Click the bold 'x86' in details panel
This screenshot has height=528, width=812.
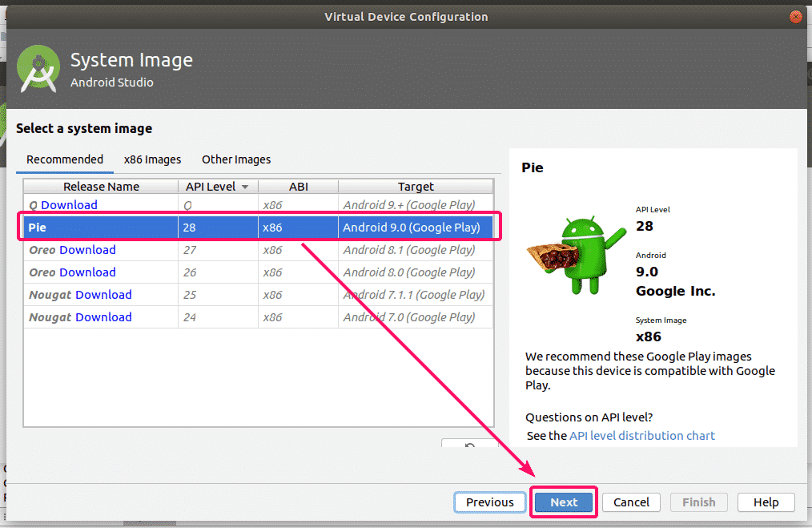pyautogui.click(x=649, y=337)
